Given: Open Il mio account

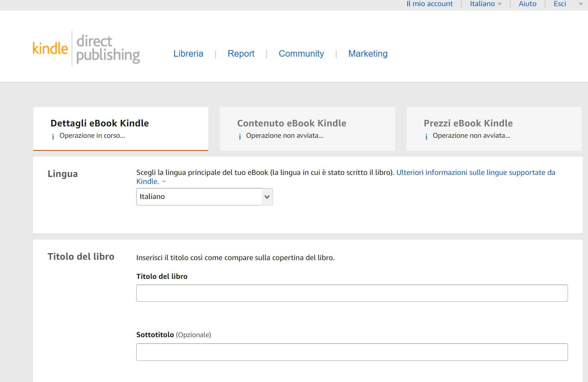Looking at the screenshot, I should (x=429, y=4).
